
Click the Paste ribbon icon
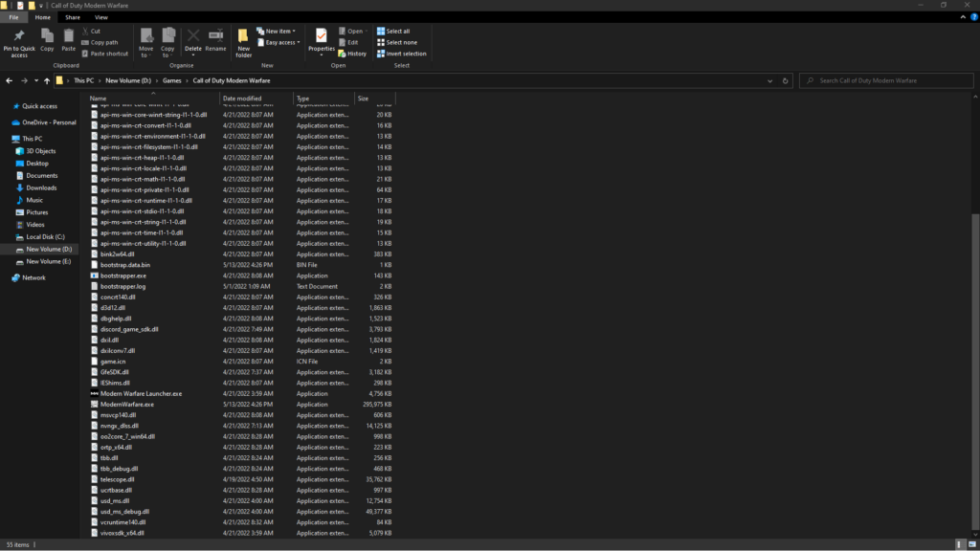(68, 40)
